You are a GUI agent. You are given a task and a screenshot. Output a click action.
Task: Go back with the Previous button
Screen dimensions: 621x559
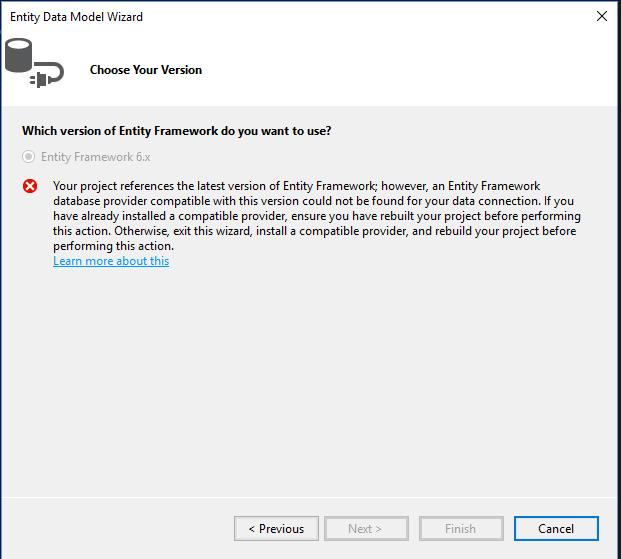click(276, 528)
